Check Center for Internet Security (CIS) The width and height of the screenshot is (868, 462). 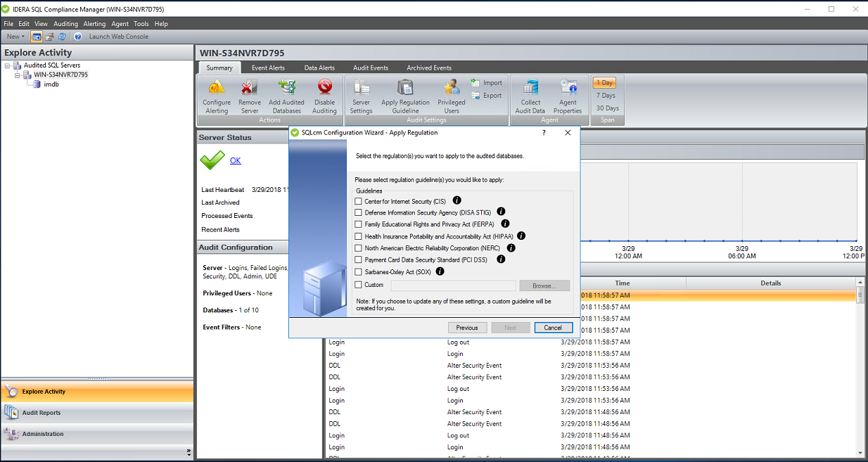[359, 201]
